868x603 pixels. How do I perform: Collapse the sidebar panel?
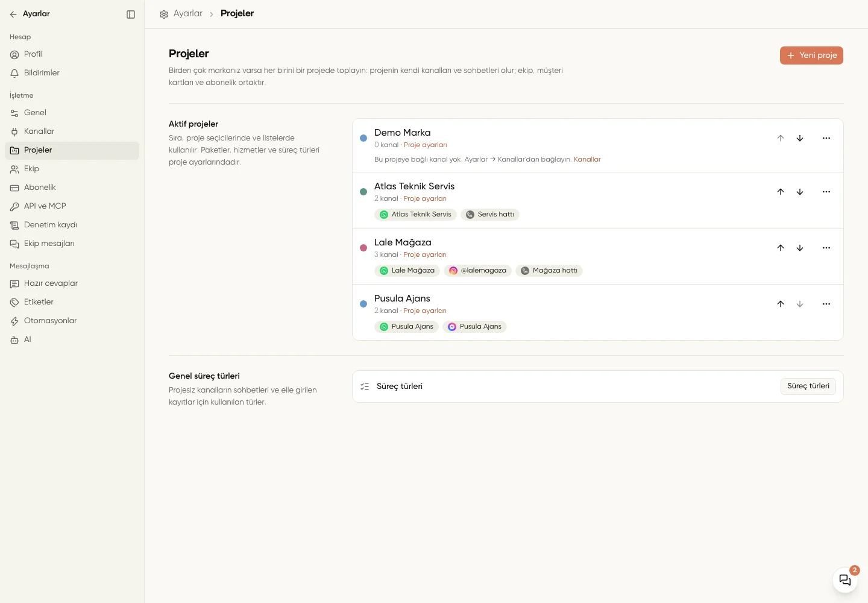pos(131,14)
